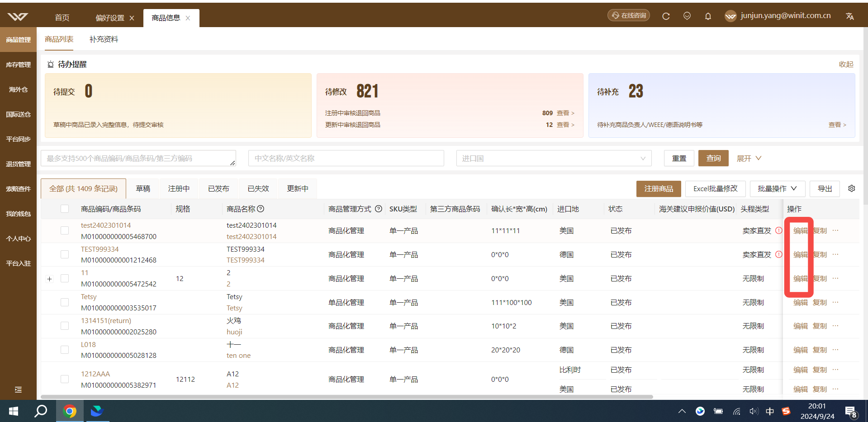
Task: Expand more filters with 展开
Action: 749,158
